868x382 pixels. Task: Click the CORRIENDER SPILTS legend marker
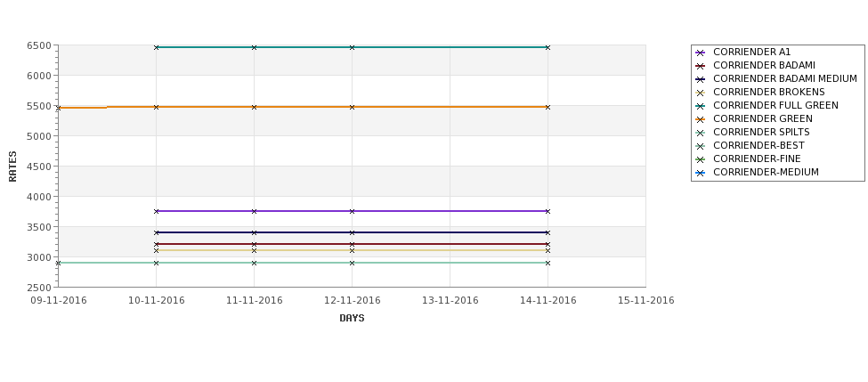[x=701, y=133]
